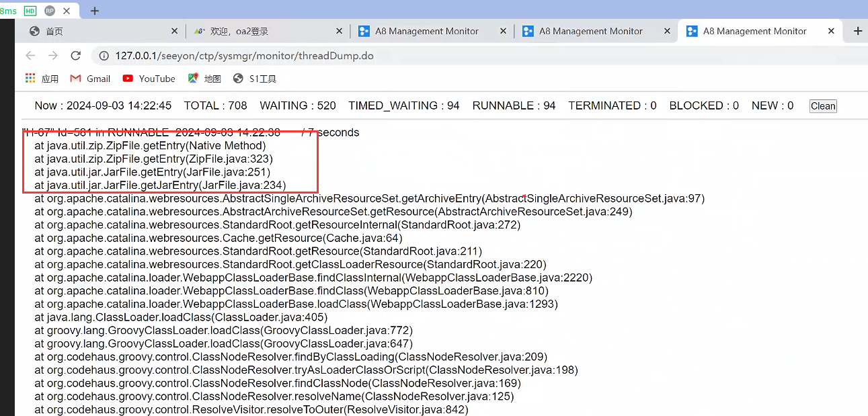Click the ClassNodeResolver.tryAsLoaderClassOrScript line
Screen dimensions: 868x416
tap(306, 370)
